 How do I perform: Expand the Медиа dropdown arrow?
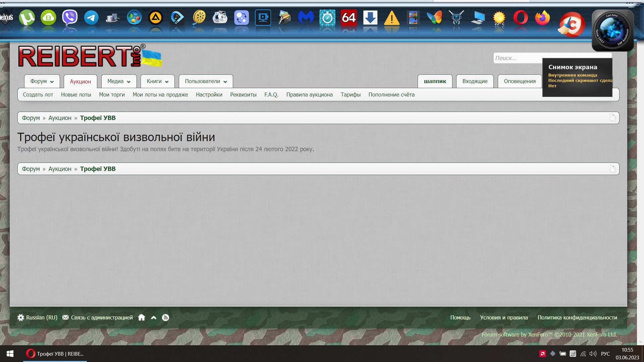129,81
